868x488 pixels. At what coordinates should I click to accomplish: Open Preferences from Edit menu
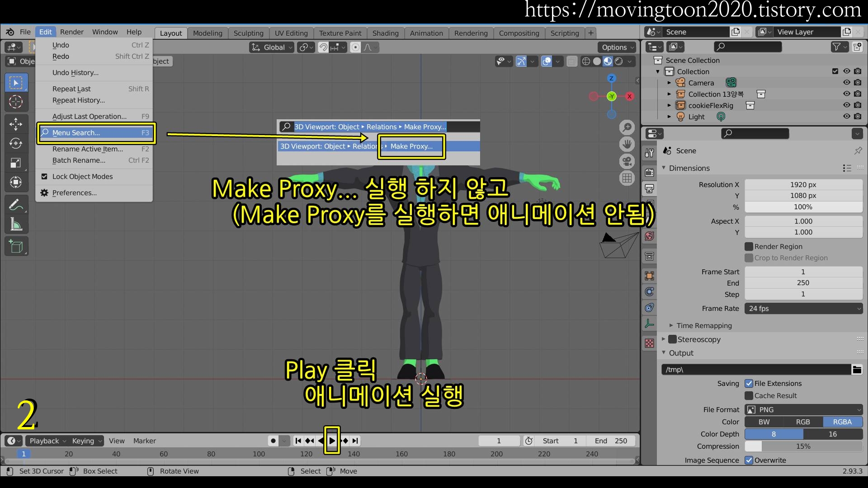(75, 193)
